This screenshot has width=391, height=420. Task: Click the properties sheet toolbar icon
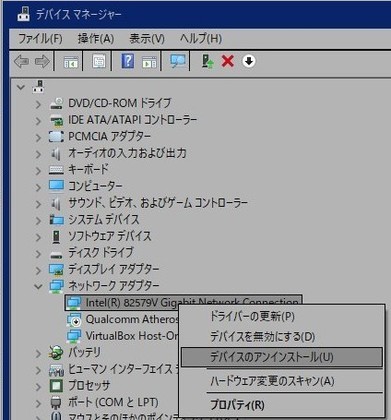pyautogui.click(x=99, y=61)
